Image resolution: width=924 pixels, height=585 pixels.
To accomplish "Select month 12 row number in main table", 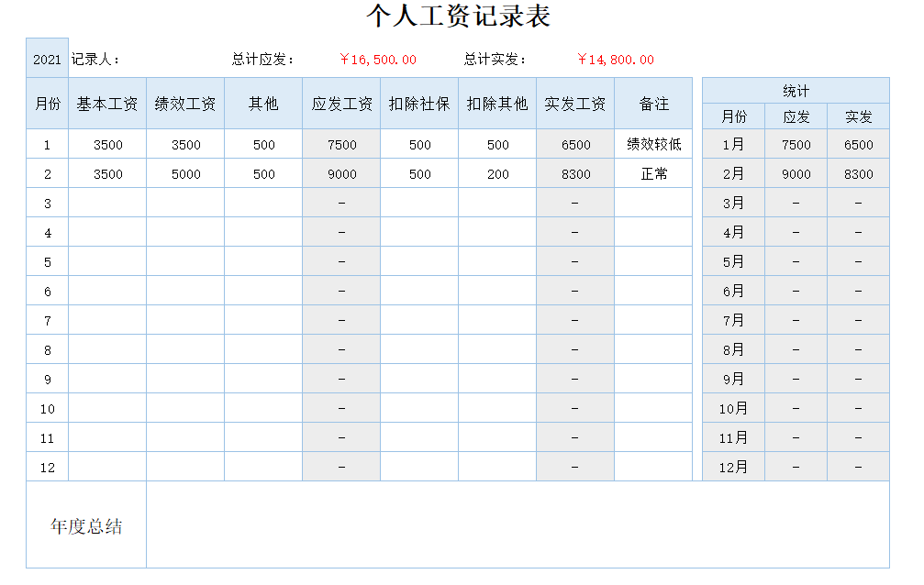I will click(48, 467).
